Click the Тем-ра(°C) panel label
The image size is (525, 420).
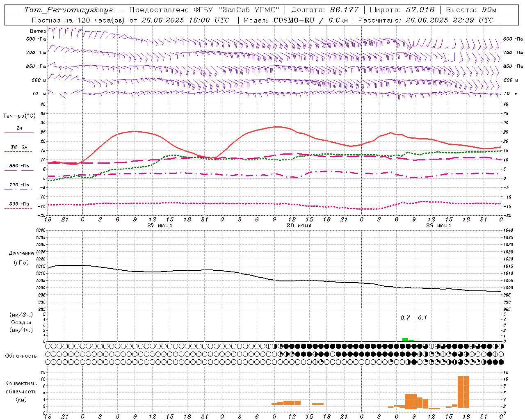[x=19, y=116]
